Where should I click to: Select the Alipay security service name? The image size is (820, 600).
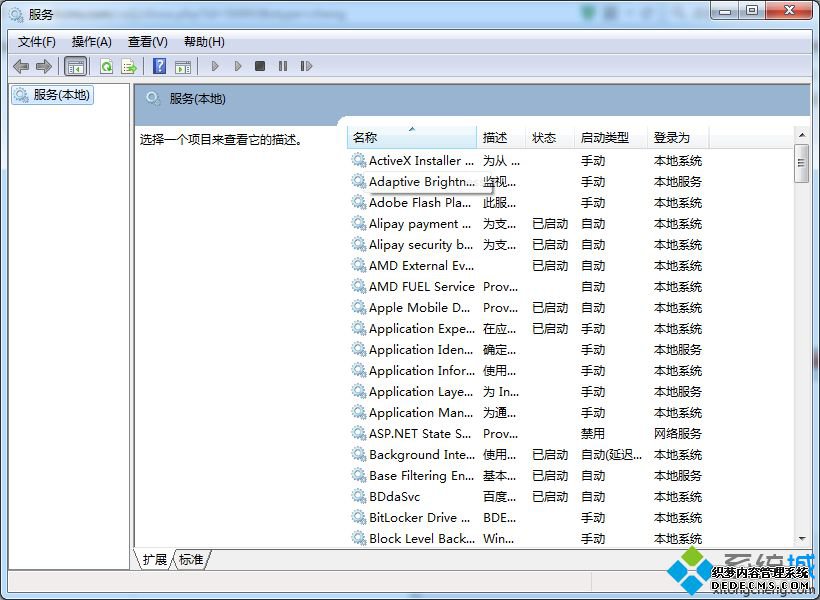421,245
